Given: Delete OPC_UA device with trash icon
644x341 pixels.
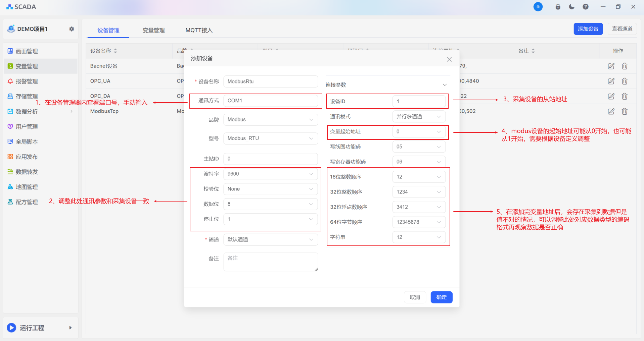Looking at the screenshot, I should point(624,81).
